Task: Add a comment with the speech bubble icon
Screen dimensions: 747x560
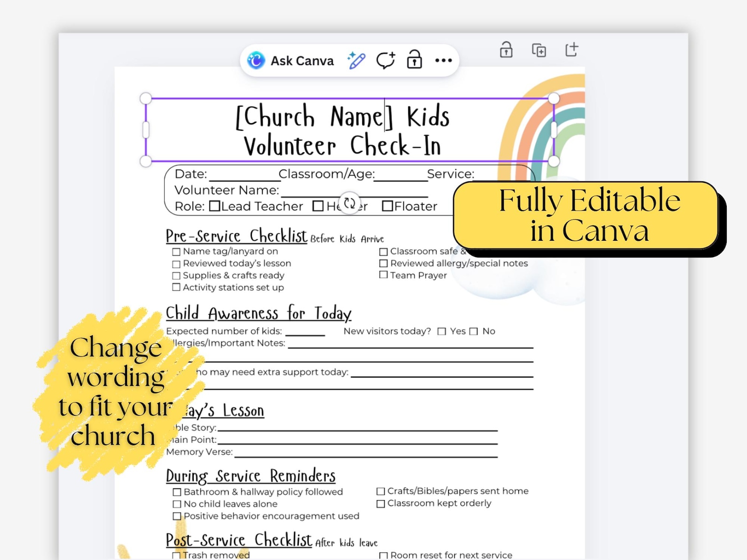Action: (385, 61)
